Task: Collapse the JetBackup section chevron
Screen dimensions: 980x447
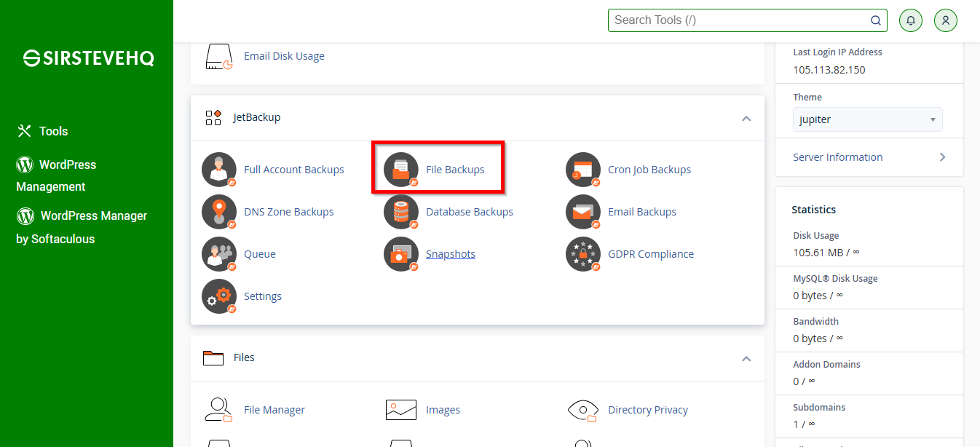Action: [746, 118]
